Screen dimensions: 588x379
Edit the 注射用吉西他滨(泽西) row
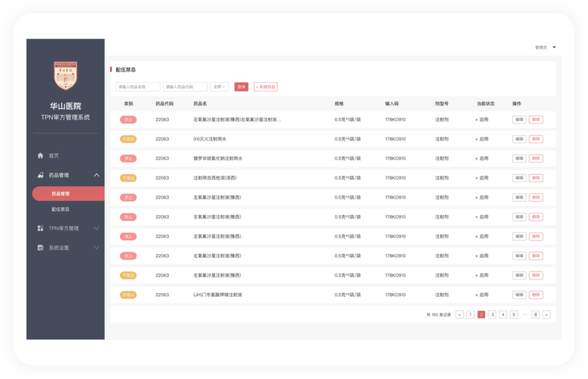tap(519, 178)
